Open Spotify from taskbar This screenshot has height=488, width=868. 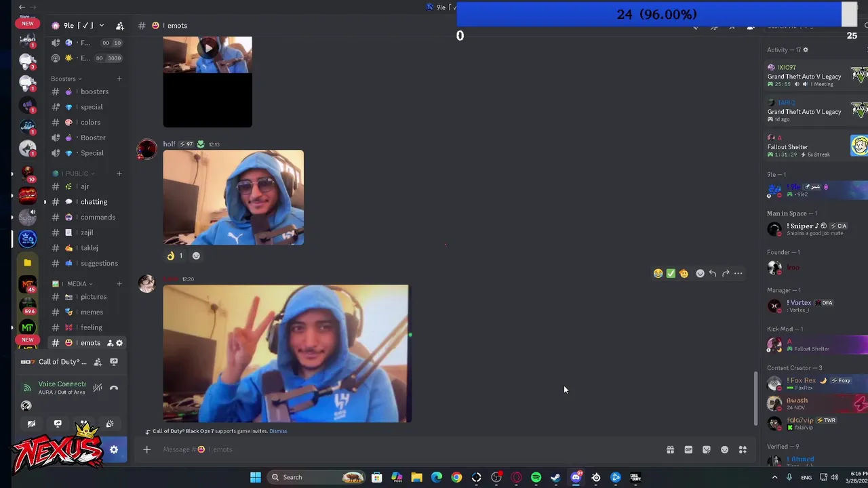(536, 477)
